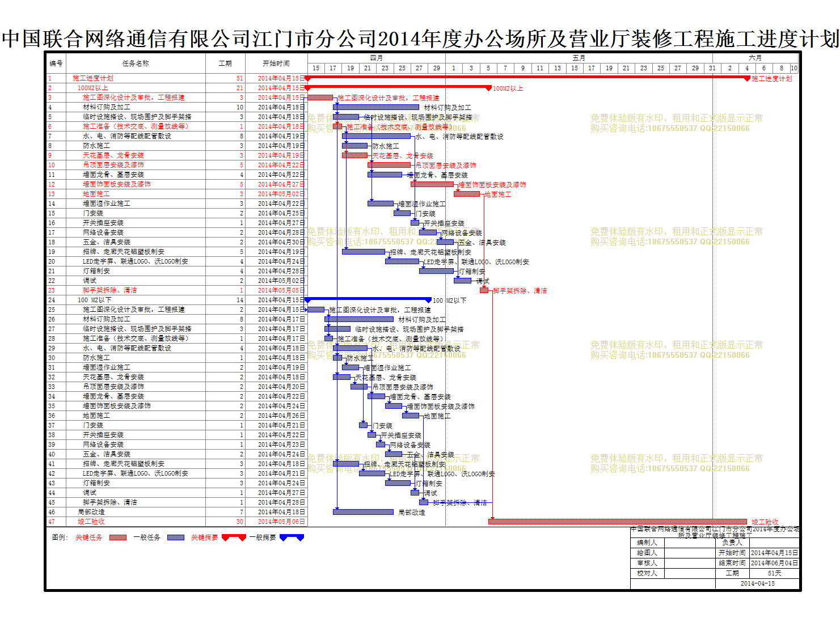
Task: Select row 17 task name 网络设备安装
Action: (x=103, y=232)
